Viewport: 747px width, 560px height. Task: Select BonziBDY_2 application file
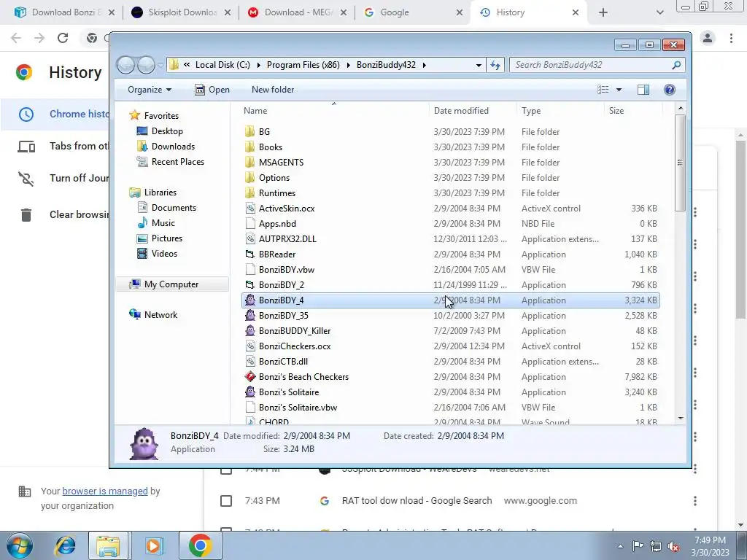click(x=281, y=285)
